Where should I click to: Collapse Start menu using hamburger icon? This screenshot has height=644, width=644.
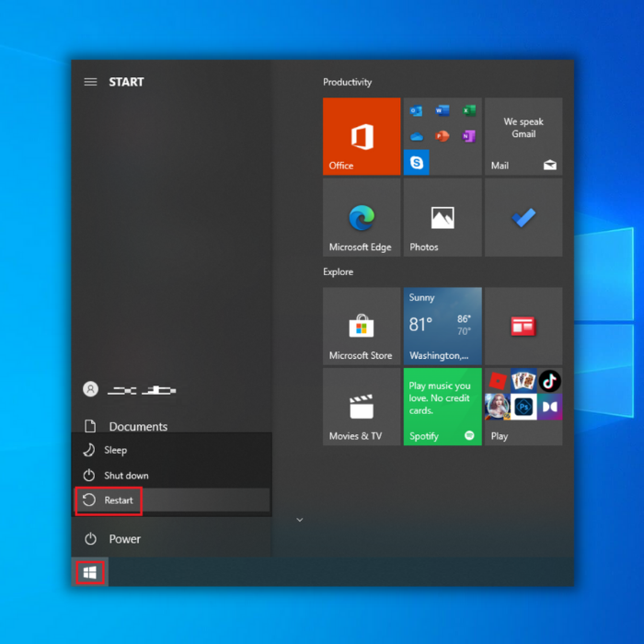[x=90, y=82]
